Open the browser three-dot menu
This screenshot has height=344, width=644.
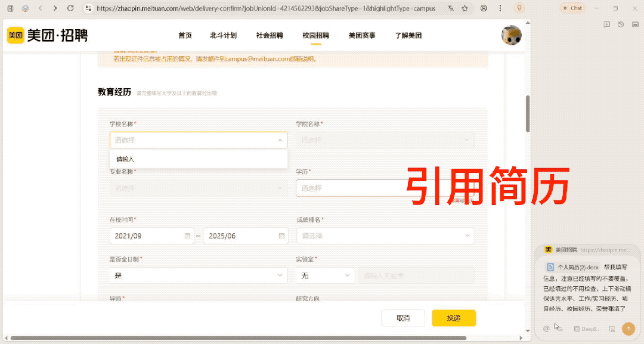click(x=500, y=8)
